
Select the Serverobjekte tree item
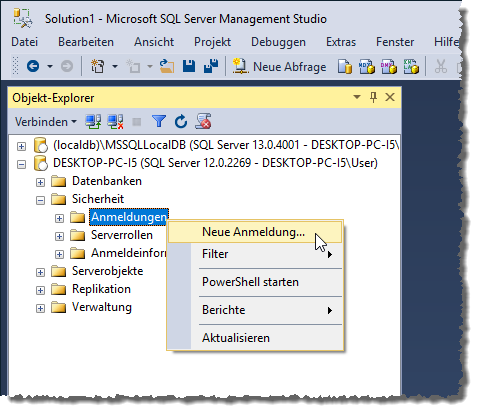click(x=107, y=271)
